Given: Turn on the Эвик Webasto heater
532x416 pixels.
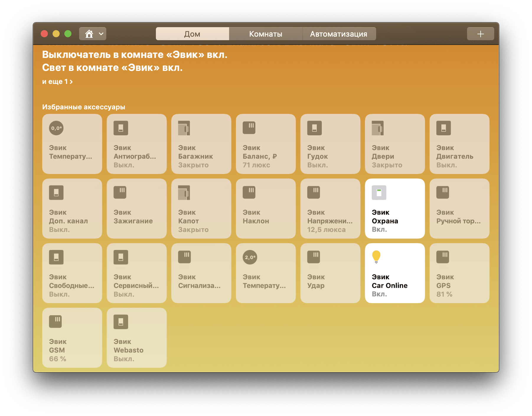Looking at the screenshot, I should click(x=136, y=338).
